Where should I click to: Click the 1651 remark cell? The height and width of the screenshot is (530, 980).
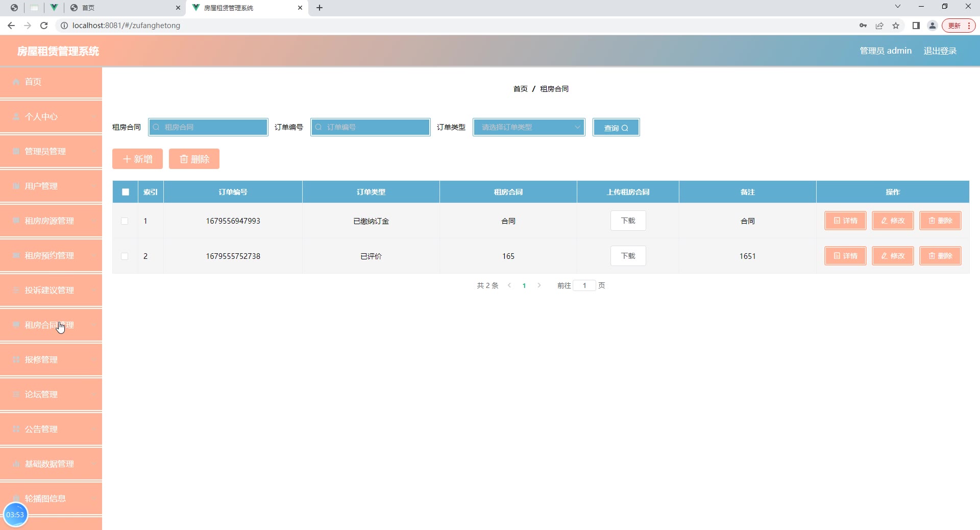point(748,256)
